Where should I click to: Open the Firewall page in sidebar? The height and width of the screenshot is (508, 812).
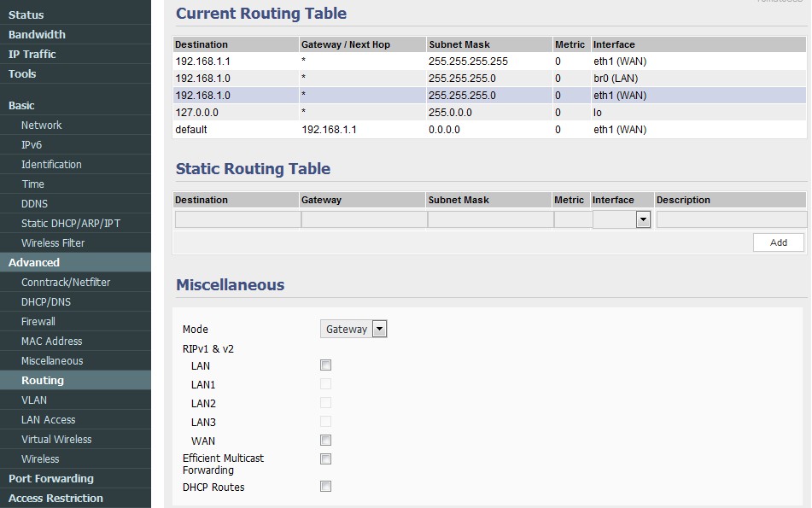point(38,321)
